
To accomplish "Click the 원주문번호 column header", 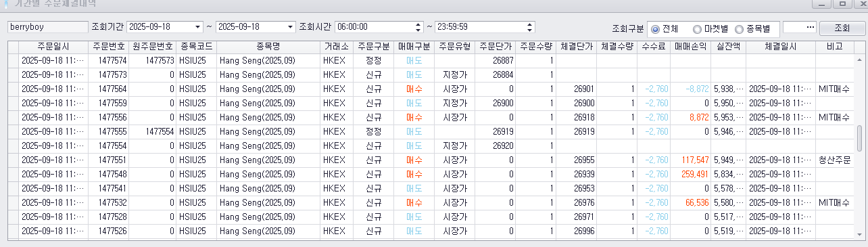I will coord(152,47).
